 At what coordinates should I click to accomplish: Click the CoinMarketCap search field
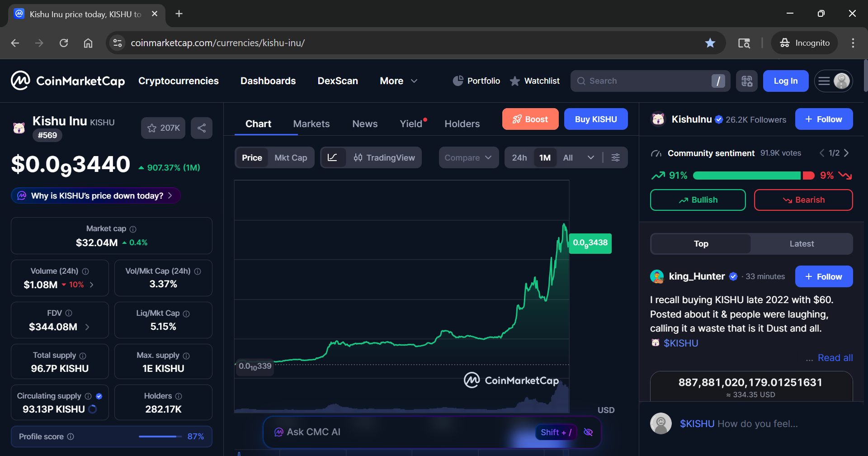[x=650, y=81]
